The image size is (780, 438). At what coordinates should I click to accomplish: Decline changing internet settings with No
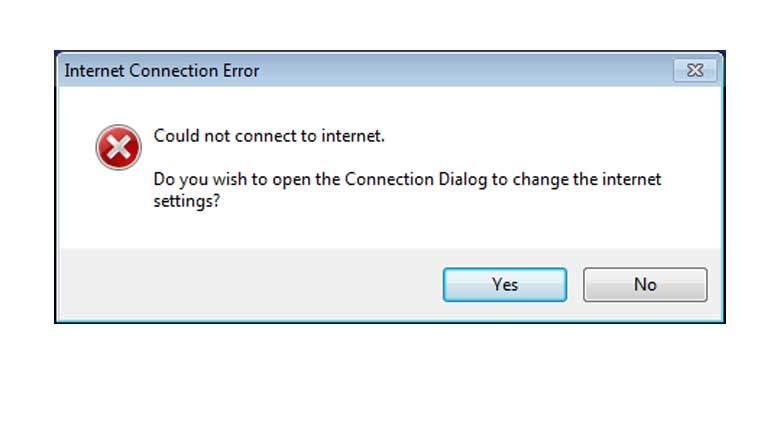click(645, 285)
